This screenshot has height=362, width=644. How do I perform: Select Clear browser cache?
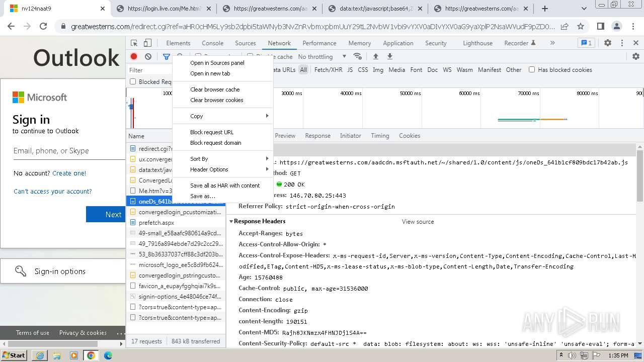[222, 89]
